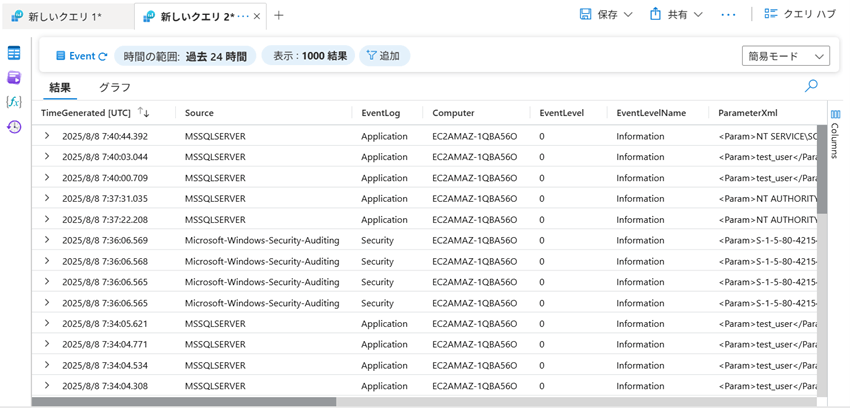Open the Queries icon in left sidebar
This screenshot has width=850, height=408.
14,78
